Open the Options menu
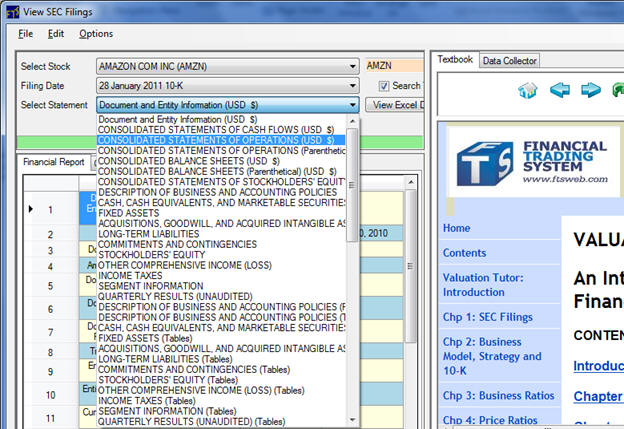Viewport: 624px width, 429px height. [x=96, y=34]
